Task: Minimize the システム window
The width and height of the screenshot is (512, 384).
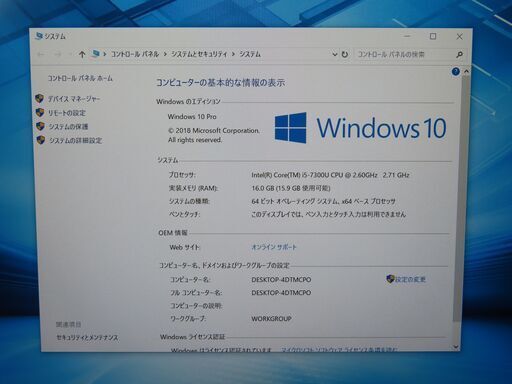Action: 407,36
